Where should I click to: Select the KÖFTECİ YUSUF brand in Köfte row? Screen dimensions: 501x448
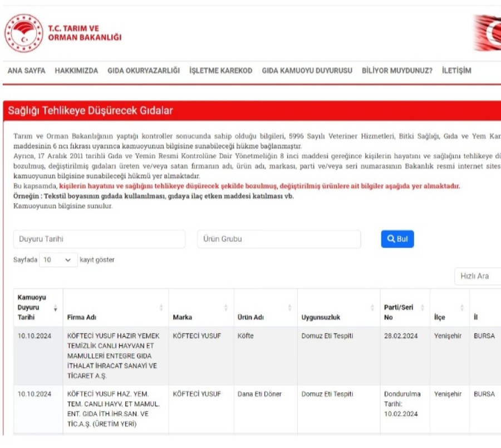click(x=197, y=336)
